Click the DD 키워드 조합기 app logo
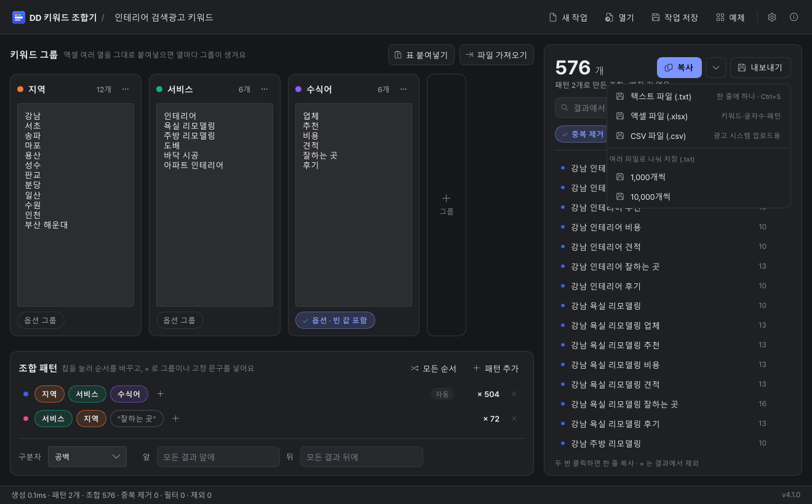This screenshot has height=504, width=812. tap(18, 17)
